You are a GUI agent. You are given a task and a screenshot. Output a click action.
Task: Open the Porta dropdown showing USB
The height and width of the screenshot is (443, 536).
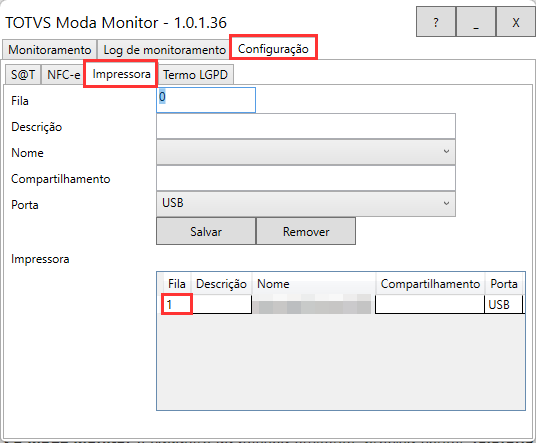(x=306, y=204)
